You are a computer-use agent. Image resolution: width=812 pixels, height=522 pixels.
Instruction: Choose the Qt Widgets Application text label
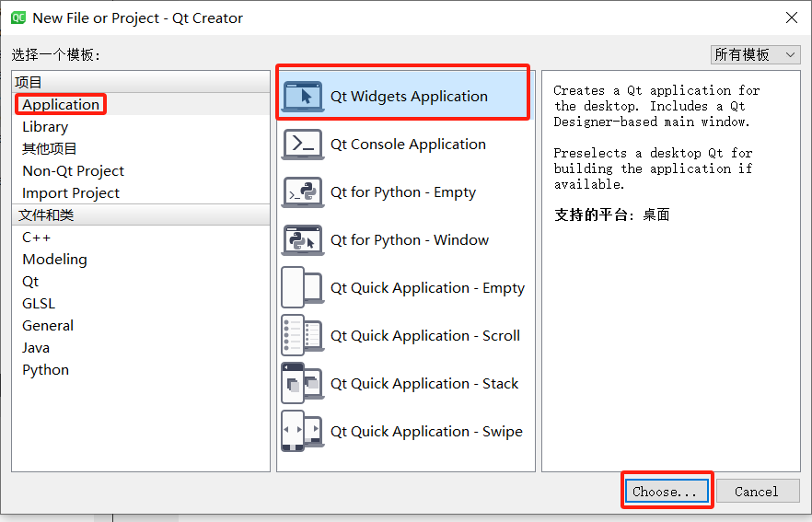[x=409, y=97]
